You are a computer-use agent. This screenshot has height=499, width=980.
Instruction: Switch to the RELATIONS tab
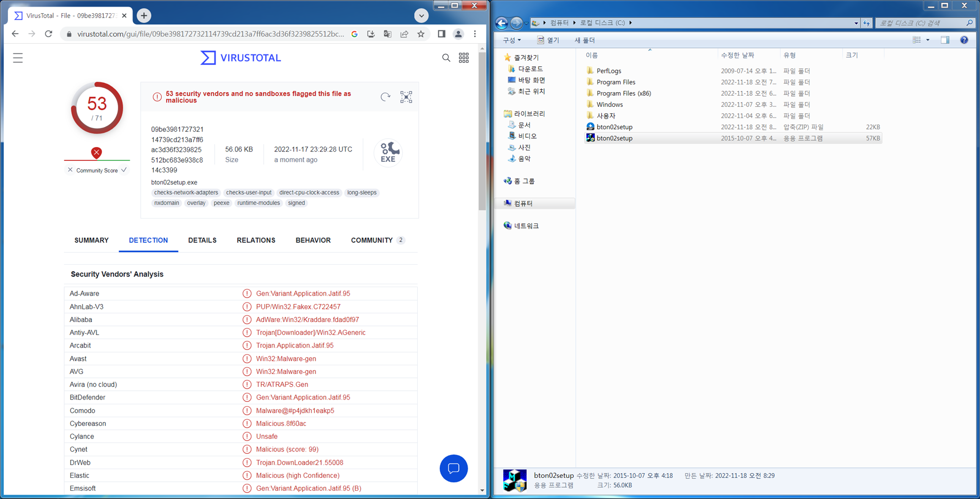(256, 240)
